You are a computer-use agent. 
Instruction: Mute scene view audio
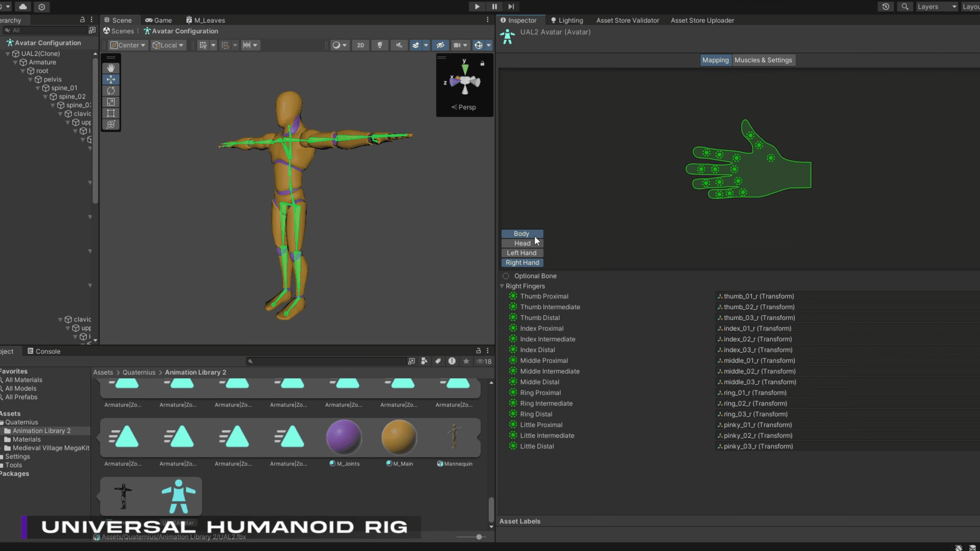(399, 45)
